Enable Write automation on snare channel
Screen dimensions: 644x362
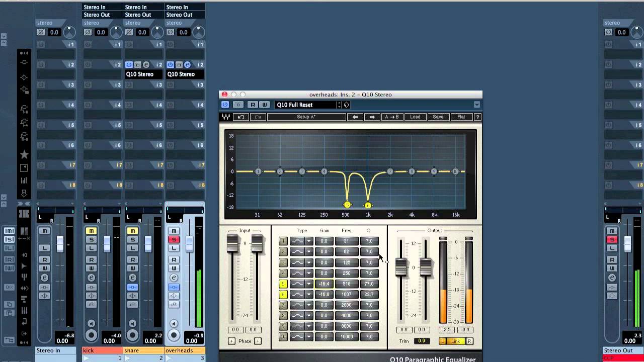(x=132, y=268)
